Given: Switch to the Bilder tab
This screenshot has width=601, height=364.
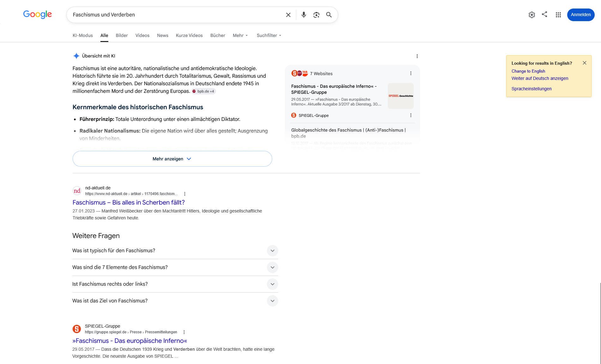Looking at the screenshot, I should [122, 35].
